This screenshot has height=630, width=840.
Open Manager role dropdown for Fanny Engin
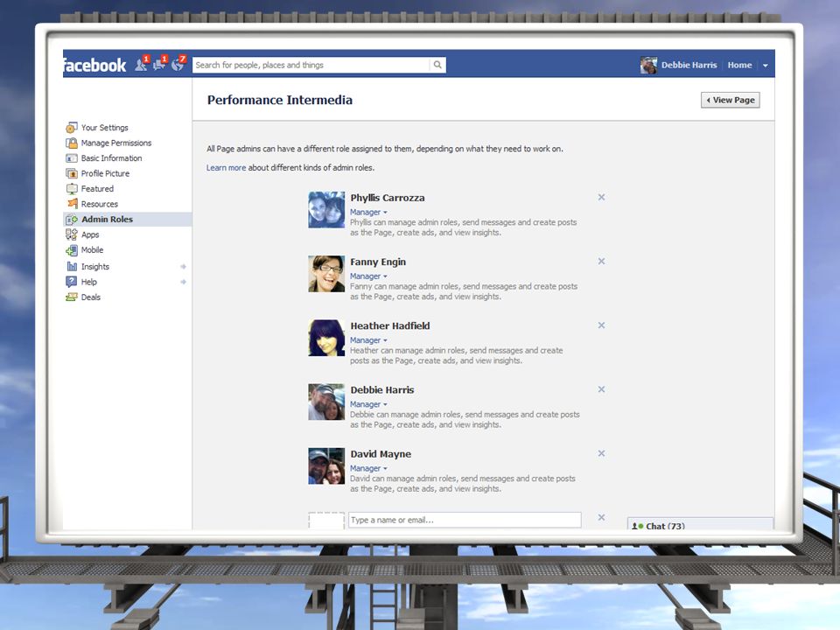pyautogui.click(x=368, y=276)
